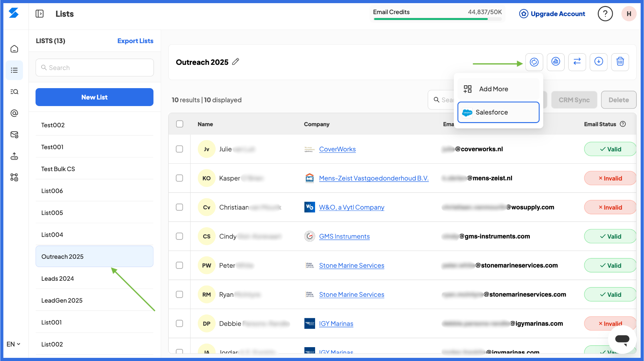Click the CRM sync circular arrows icon
This screenshot has height=361, width=644.
click(534, 62)
